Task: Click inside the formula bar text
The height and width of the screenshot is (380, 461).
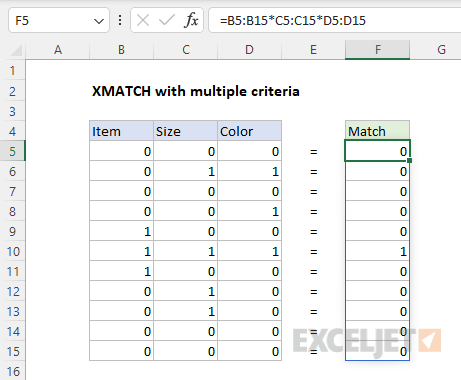Action: coord(293,21)
